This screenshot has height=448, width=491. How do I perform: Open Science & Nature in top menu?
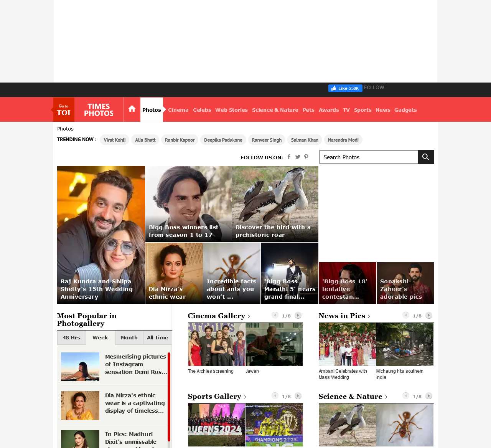point(275,110)
